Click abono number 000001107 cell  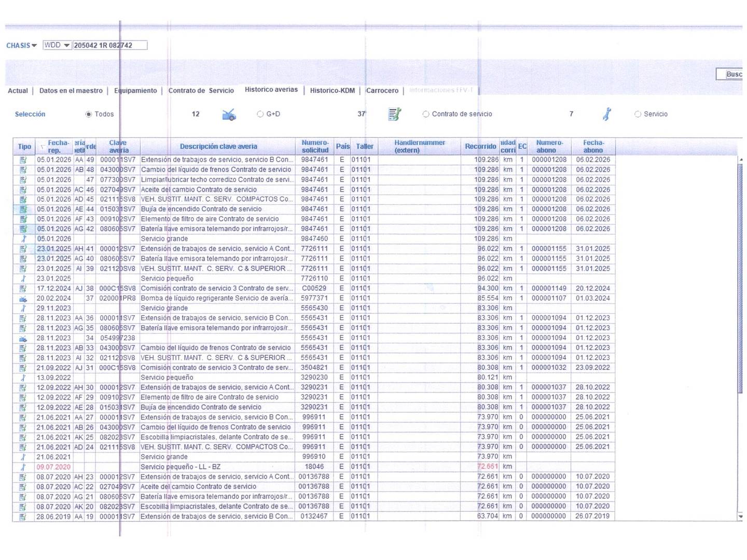tap(549, 299)
